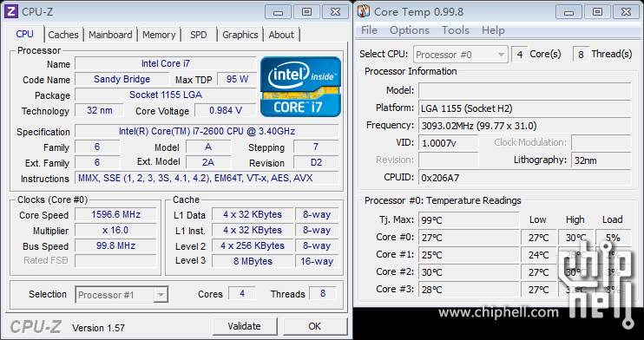This screenshot has width=644, height=340.
Task: Click the Max TDP value 95 W
Action: pyautogui.click(x=237, y=79)
